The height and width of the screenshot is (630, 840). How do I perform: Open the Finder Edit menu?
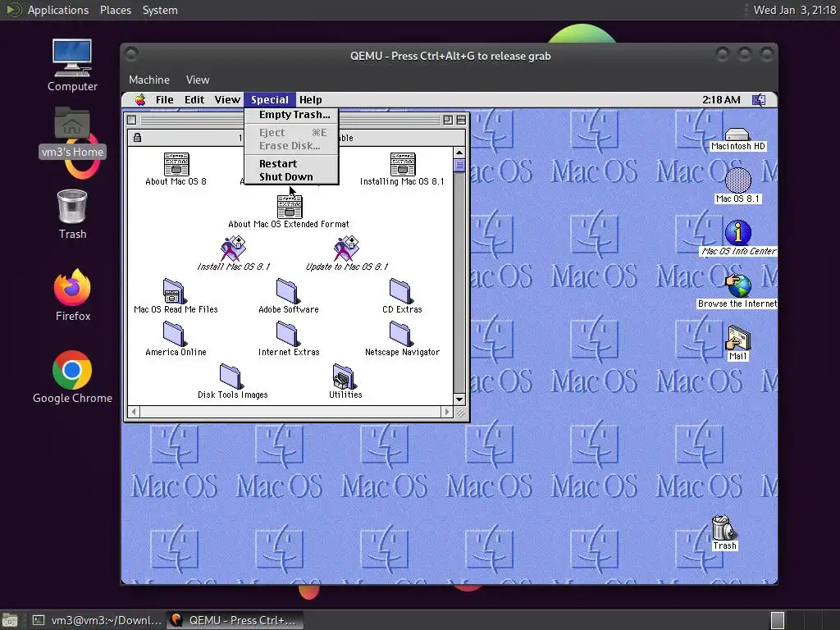(194, 99)
